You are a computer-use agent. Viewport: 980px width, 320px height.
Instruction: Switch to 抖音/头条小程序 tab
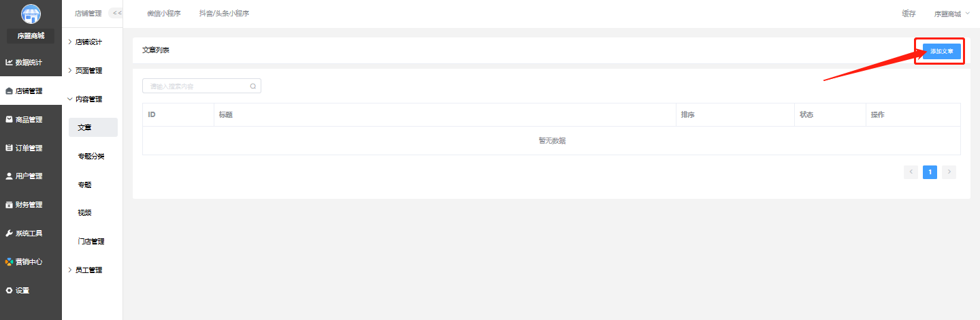pyautogui.click(x=224, y=14)
